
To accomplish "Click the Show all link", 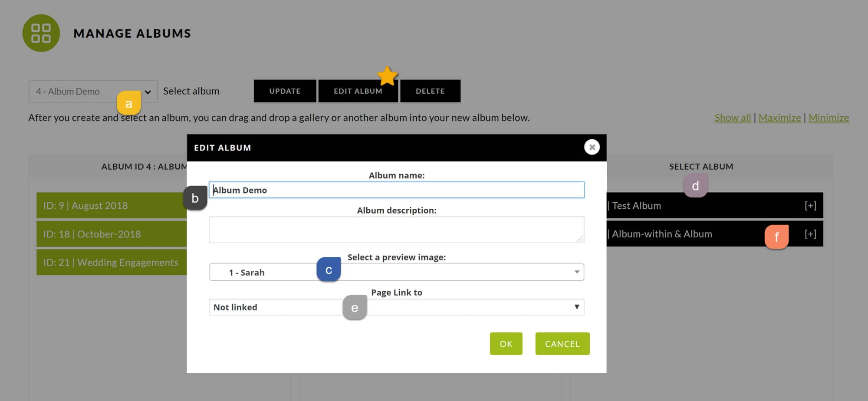I will coord(733,118).
